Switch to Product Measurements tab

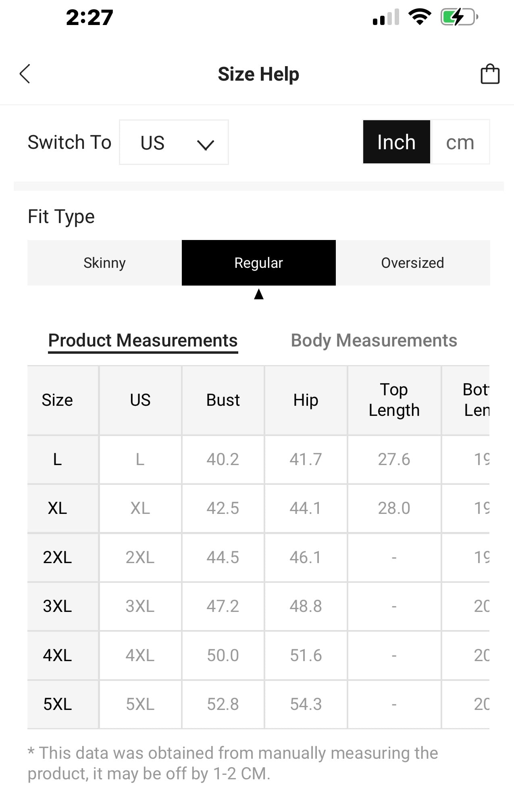point(143,340)
